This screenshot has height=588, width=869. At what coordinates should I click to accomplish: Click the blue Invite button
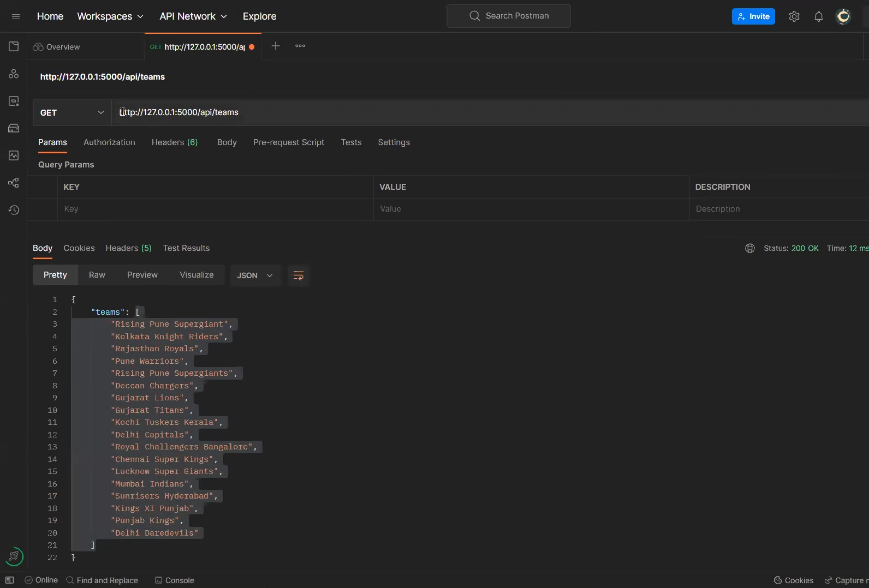tap(753, 16)
